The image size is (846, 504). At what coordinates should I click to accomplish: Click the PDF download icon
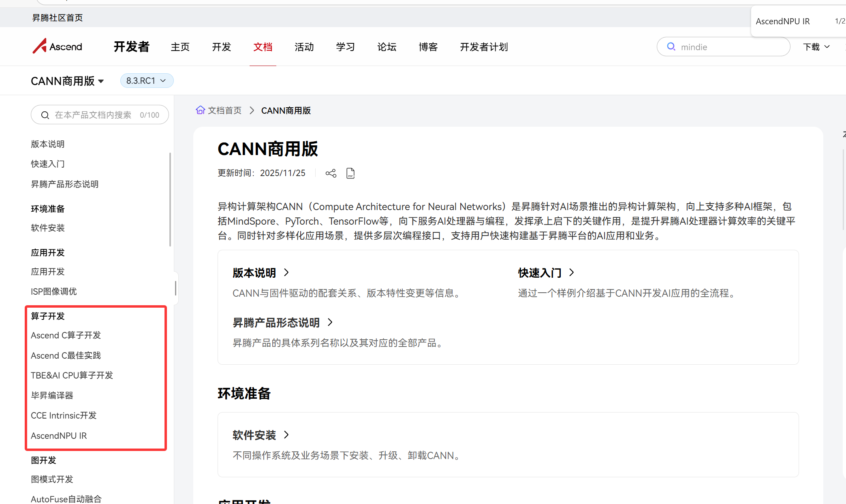(x=350, y=173)
